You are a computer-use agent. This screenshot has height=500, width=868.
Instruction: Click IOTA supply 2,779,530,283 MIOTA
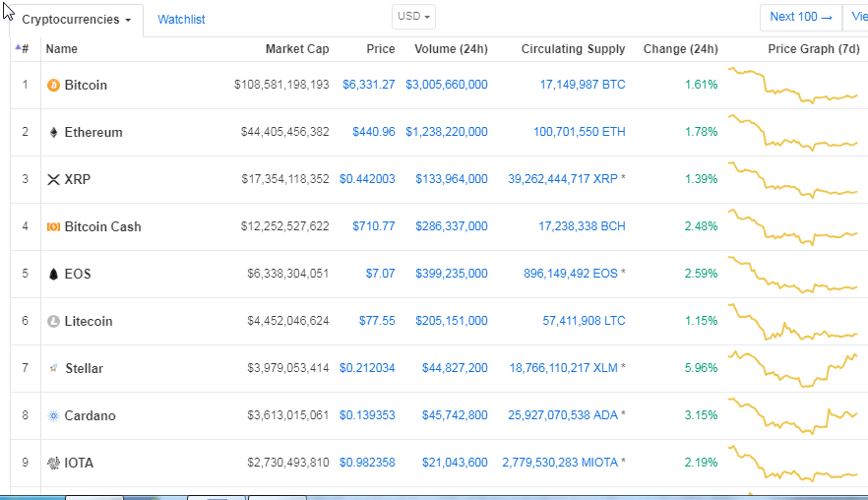point(560,463)
